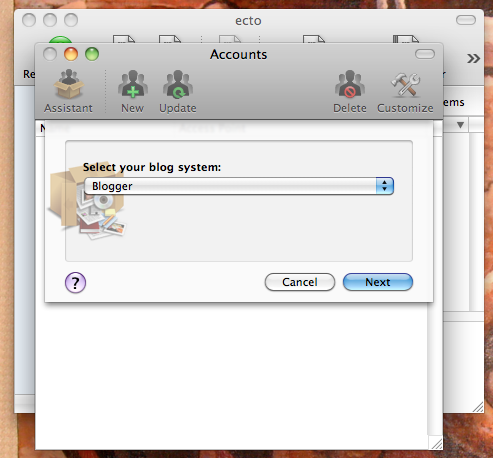
Task: Toggle toolbar pill button in ecto window
Action: tap(466, 20)
